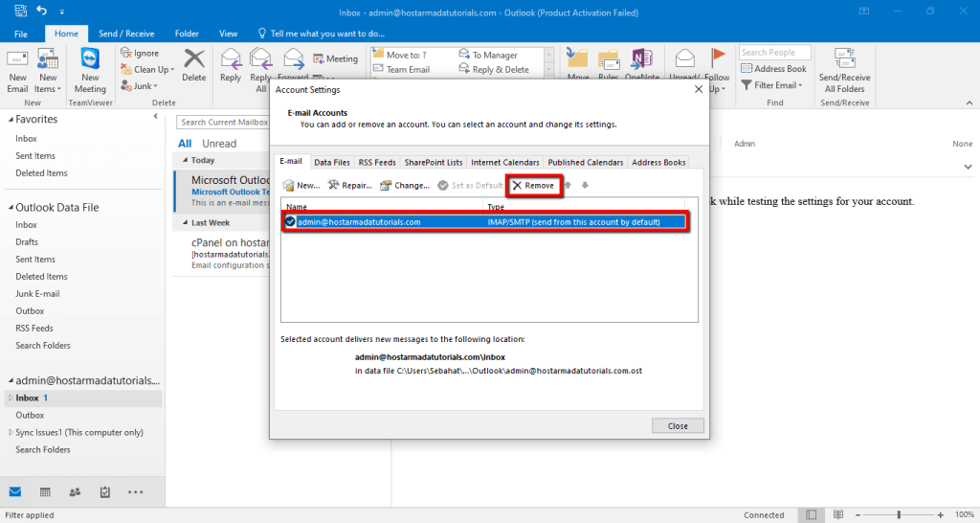Show more navigation options ellipsis
The width and height of the screenshot is (980, 523).
136,492
